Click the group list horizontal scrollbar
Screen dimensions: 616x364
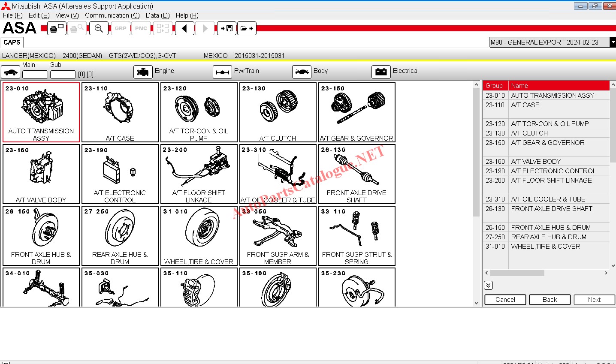pyautogui.click(x=546, y=273)
